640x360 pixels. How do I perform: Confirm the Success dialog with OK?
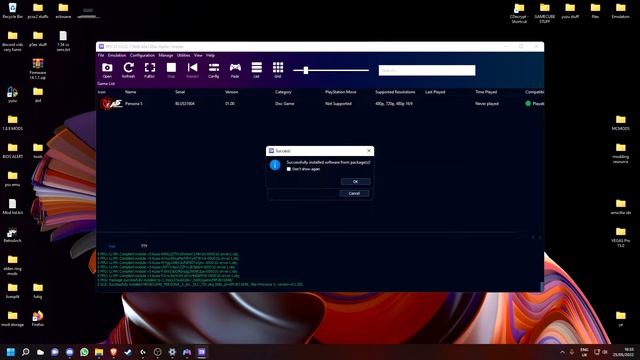(x=355, y=182)
